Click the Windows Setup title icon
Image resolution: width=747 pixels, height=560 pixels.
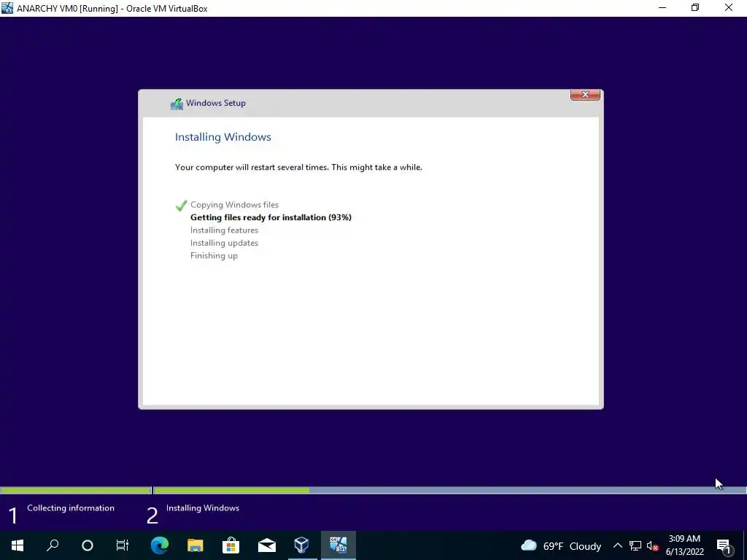[177, 104]
